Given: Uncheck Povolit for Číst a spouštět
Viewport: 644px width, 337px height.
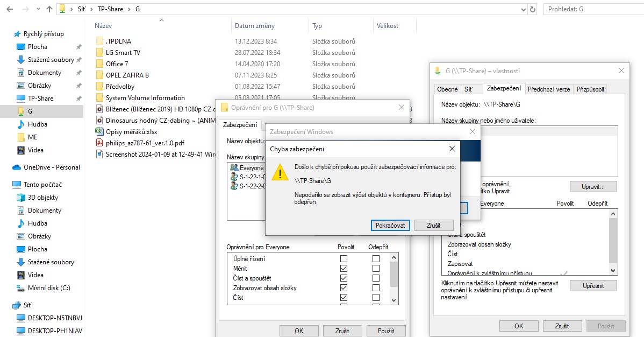Looking at the screenshot, I should point(344,278).
